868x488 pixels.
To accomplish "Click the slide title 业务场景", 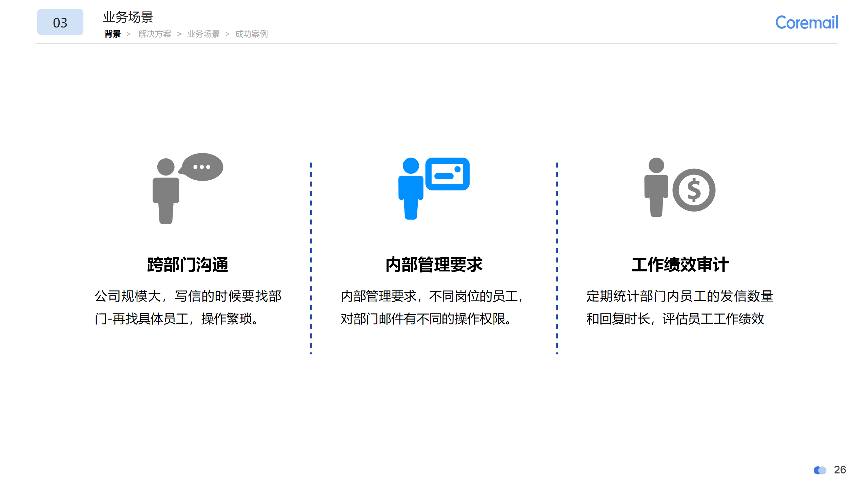I will point(128,17).
